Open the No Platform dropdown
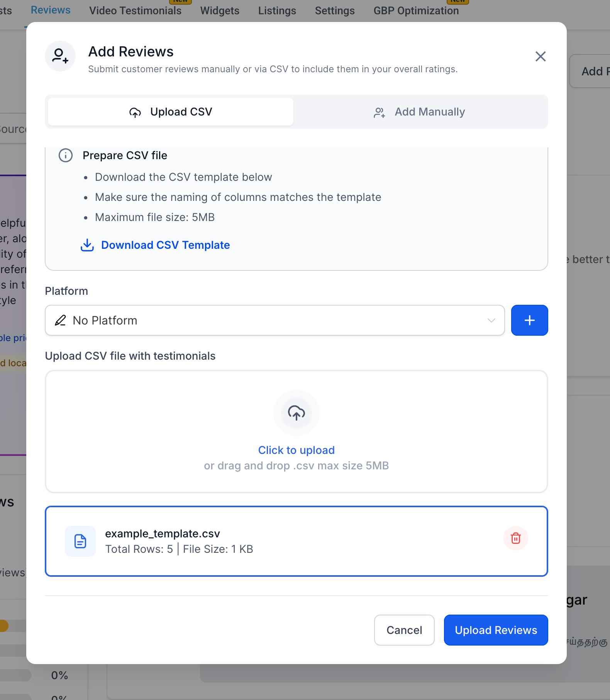 [270, 320]
